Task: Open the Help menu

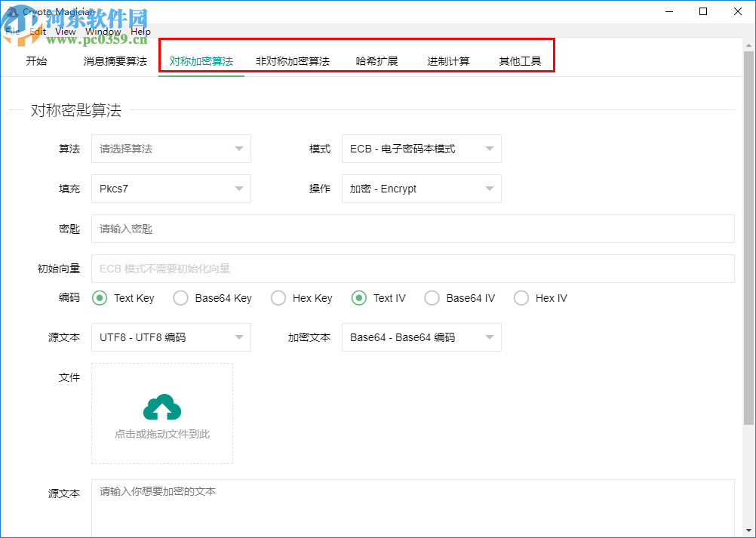Action: click(x=140, y=31)
